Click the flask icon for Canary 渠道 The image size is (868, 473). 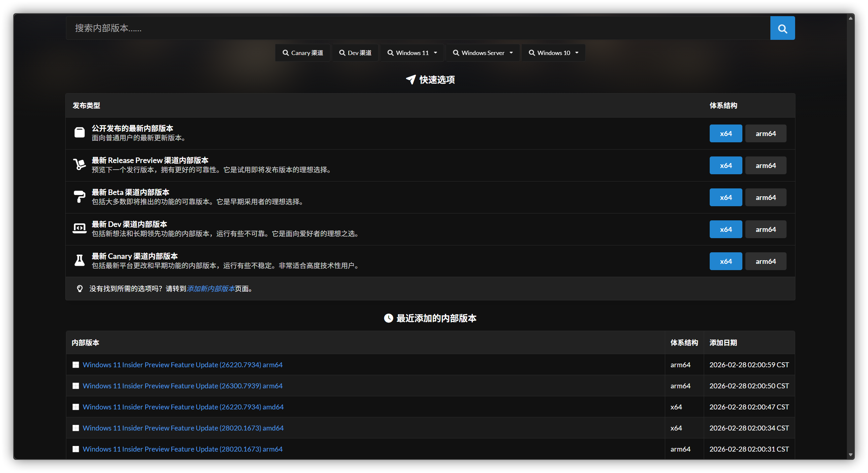point(79,260)
